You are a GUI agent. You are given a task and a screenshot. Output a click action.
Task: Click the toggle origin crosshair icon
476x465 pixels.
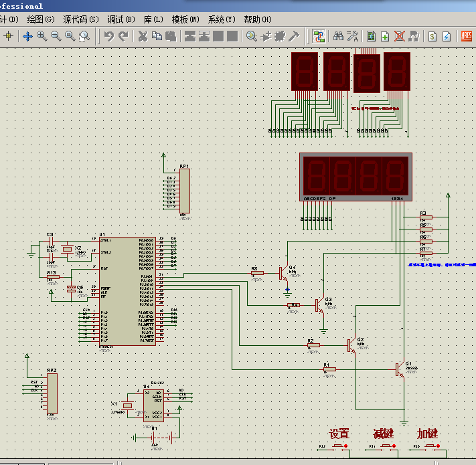(x=9, y=36)
